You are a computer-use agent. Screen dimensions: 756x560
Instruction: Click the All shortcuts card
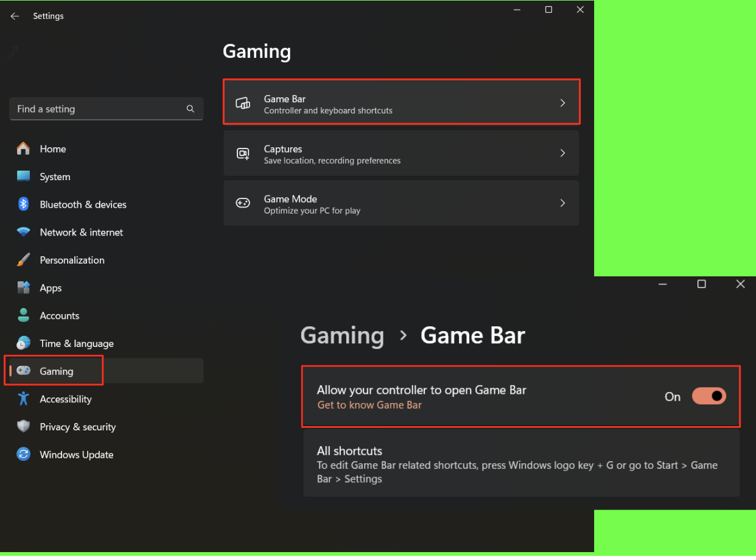pos(521,464)
